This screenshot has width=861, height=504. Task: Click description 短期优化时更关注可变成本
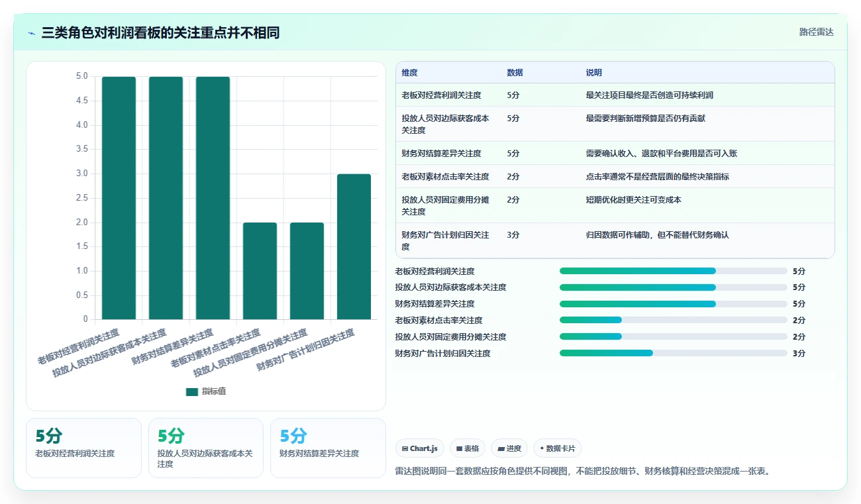tap(634, 200)
